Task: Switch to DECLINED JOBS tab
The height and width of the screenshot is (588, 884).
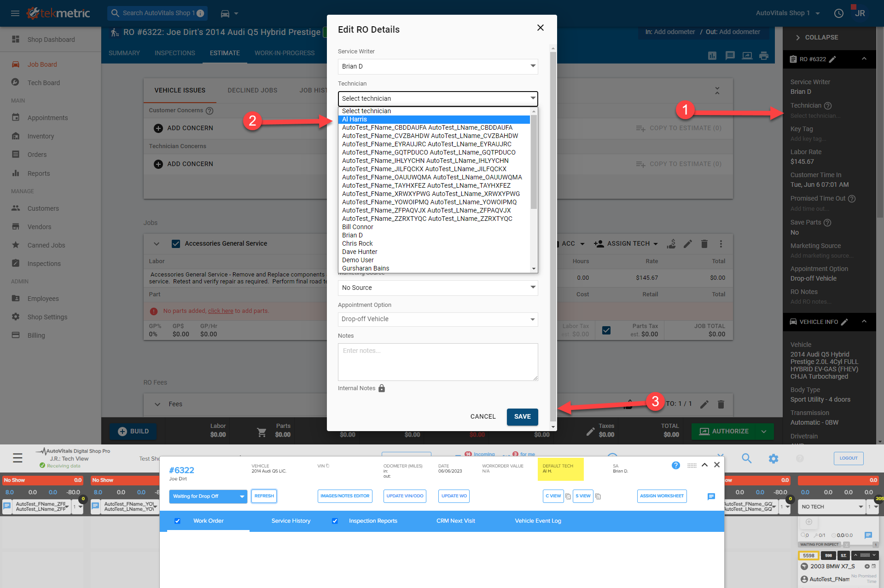Action: coord(252,91)
